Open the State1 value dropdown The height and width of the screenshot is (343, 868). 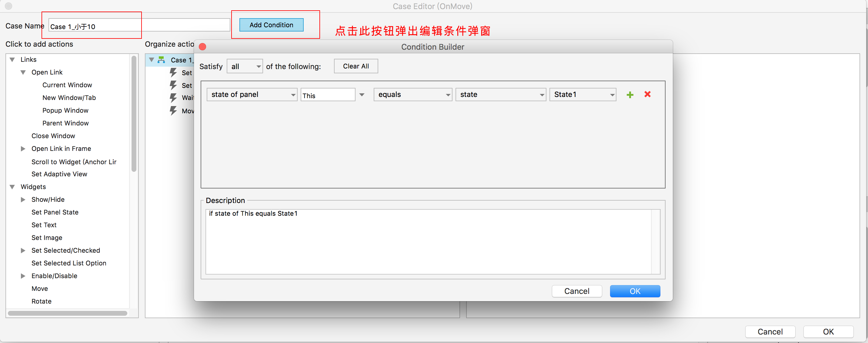tap(583, 95)
